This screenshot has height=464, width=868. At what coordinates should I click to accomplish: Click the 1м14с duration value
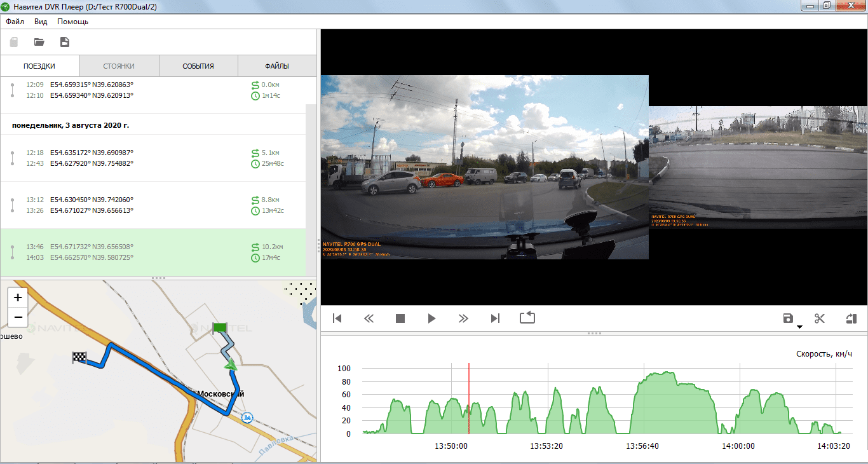coord(271,96)
